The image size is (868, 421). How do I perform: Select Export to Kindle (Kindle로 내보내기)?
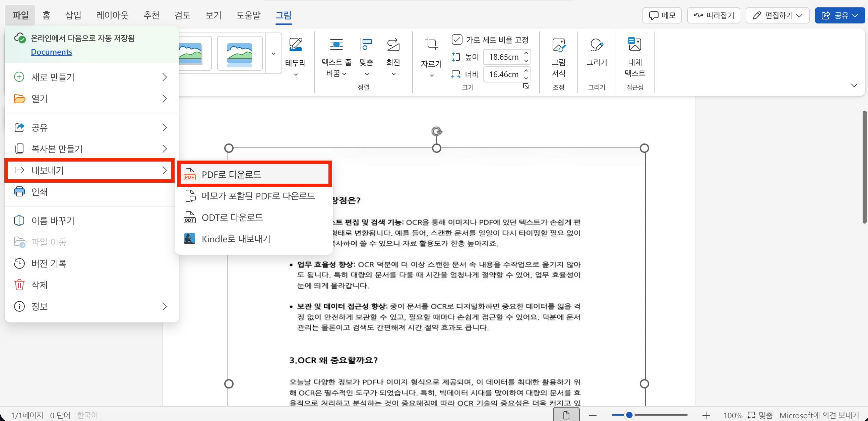pos(236,239)
